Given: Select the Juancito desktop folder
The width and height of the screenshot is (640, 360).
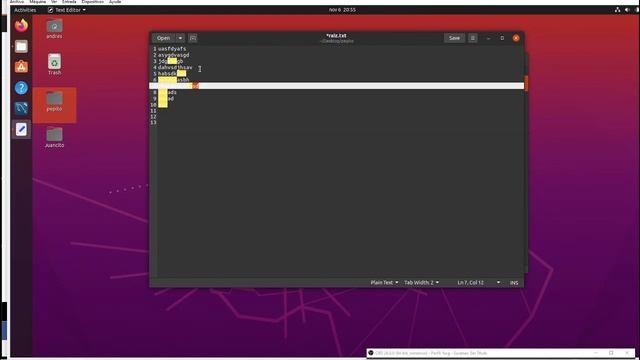Looking at the screenshot, I should click(x=54, y=138).
